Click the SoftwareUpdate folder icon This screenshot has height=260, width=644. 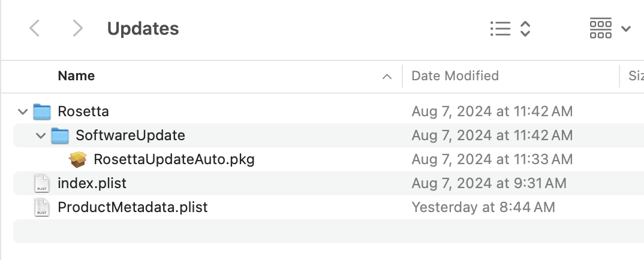point(60,135)
